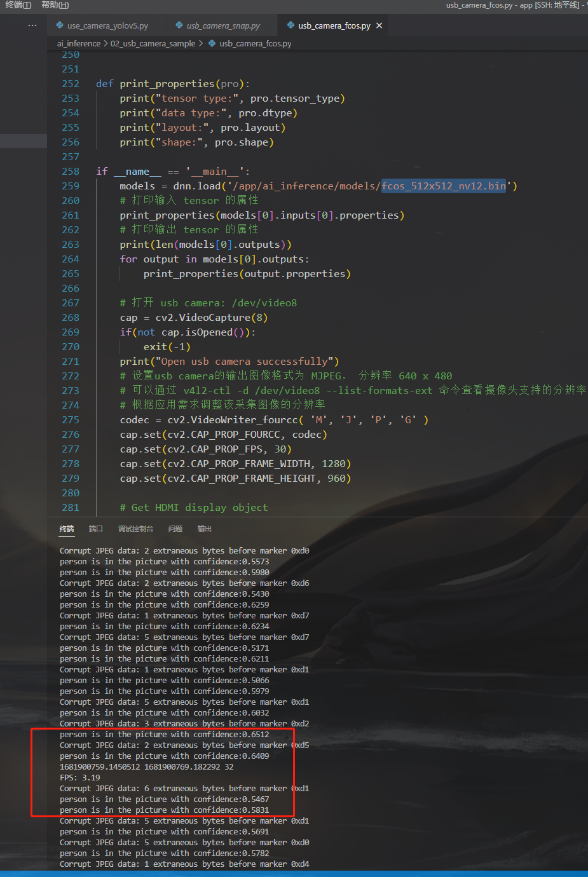Open usb_camera_fcos.py breadcrumb item
Screen dimensions: 588x877
256,44
